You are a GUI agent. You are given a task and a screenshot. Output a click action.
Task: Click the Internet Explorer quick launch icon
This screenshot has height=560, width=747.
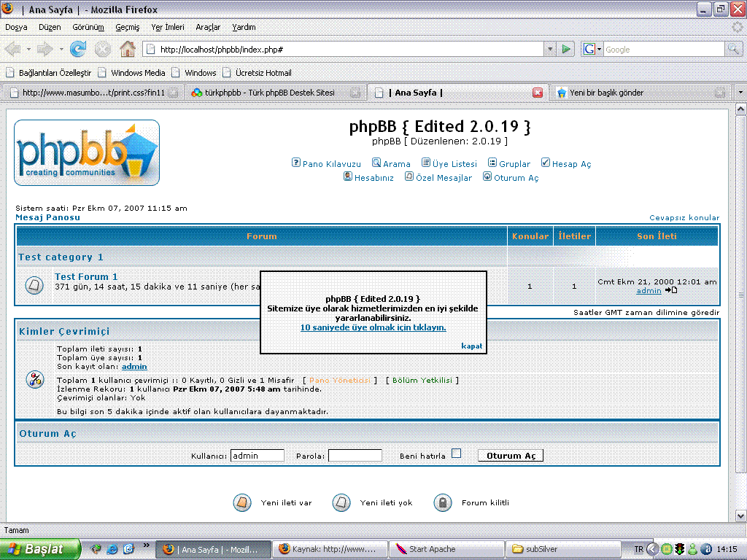click(x=112, y=549)
